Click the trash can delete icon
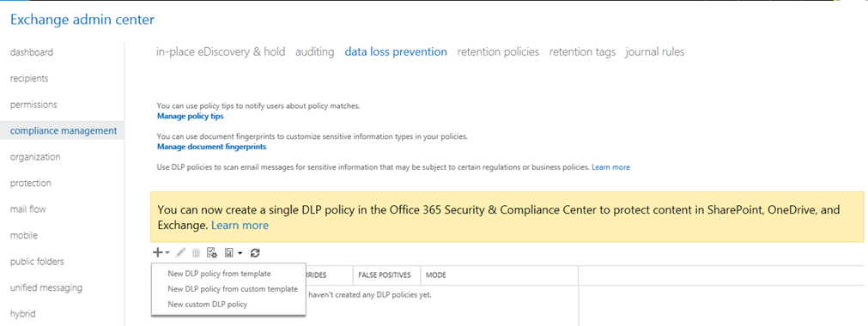Image resolution: width=868 pixels, height=326 pixels. pyautogui.click(x=196, y=253)
